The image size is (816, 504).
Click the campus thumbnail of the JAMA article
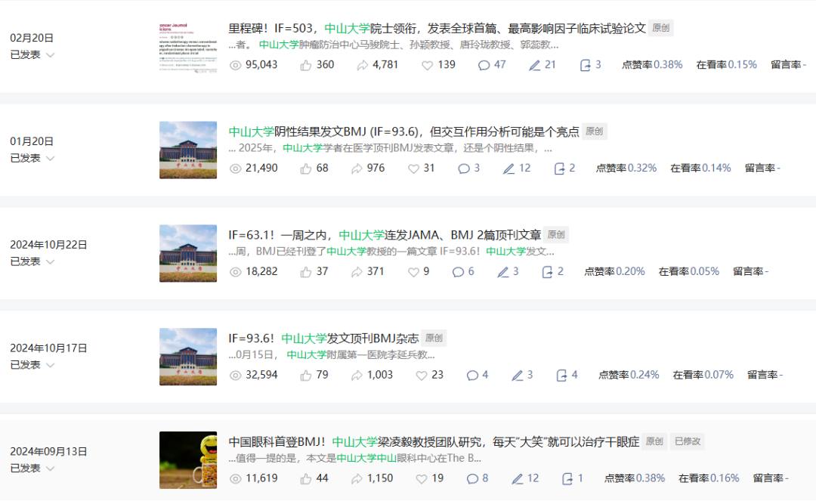(x=187, y=253)
